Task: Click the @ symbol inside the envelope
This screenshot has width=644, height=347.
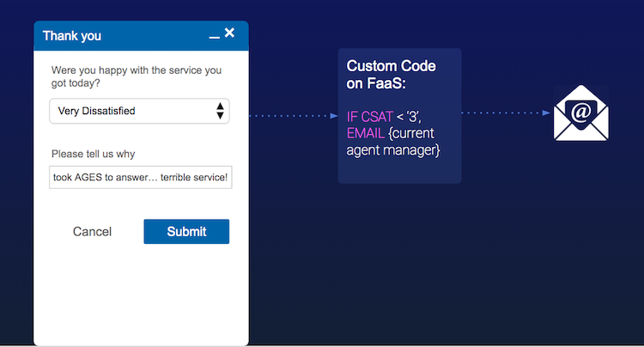Action: [580, 112]
